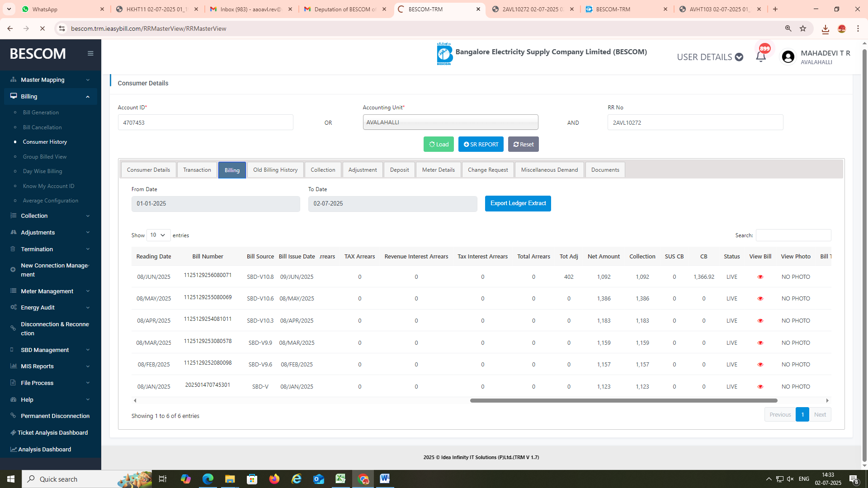Switch to the Documents tab
The image size is (868, 488).
coord(605,170)
